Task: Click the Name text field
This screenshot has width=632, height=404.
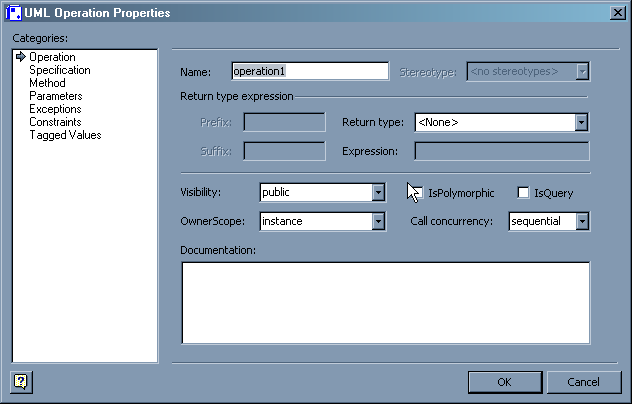Action: click(309, 71)
